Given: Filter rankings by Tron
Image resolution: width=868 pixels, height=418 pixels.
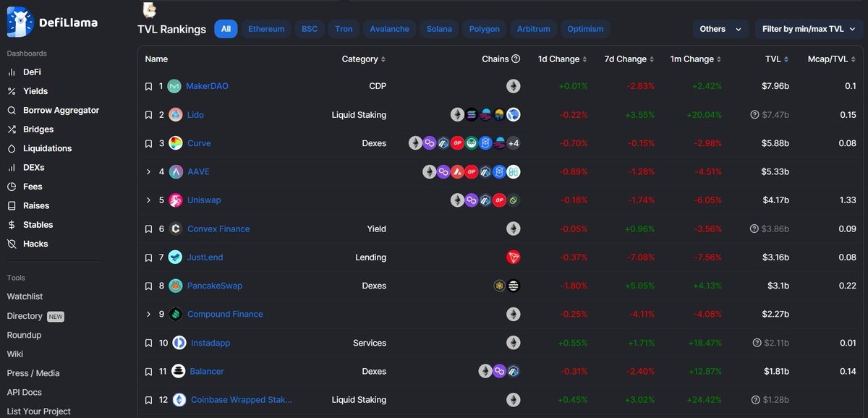Looking at the screenshot, I should click(x=344, y=29).
